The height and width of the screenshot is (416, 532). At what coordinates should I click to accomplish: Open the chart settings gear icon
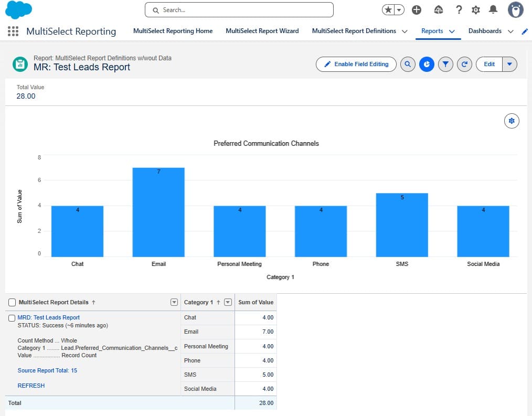coord(512,121)
